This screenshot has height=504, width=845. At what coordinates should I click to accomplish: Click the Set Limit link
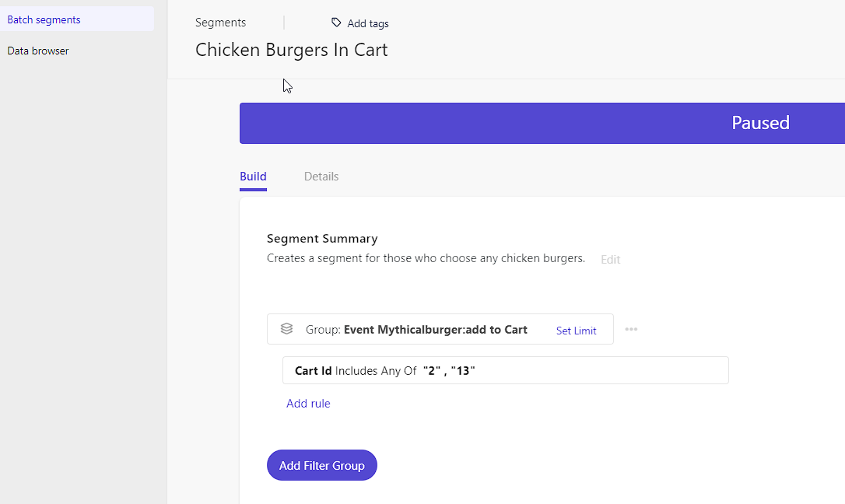(x=576, y=330)
